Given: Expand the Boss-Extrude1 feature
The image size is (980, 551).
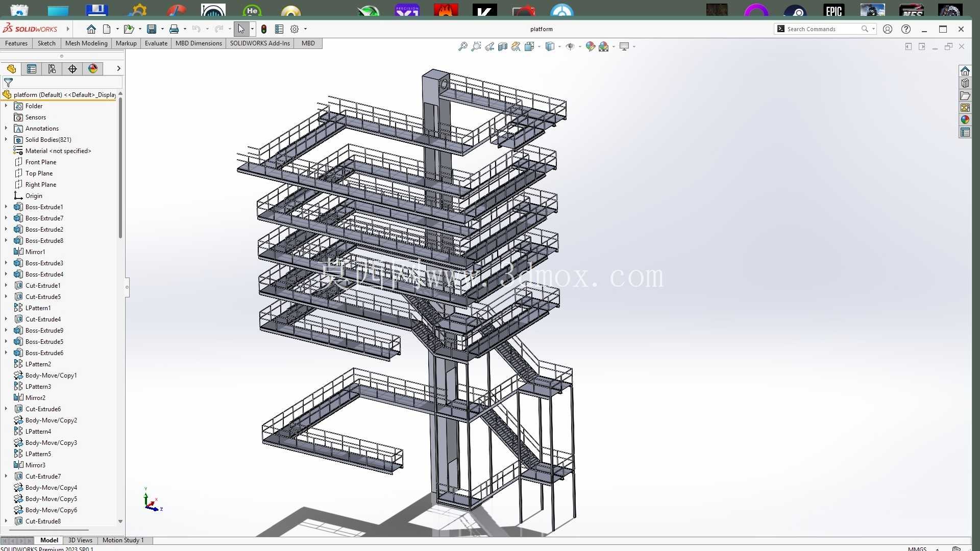Looking at the screenshot, I should (6, 207).
